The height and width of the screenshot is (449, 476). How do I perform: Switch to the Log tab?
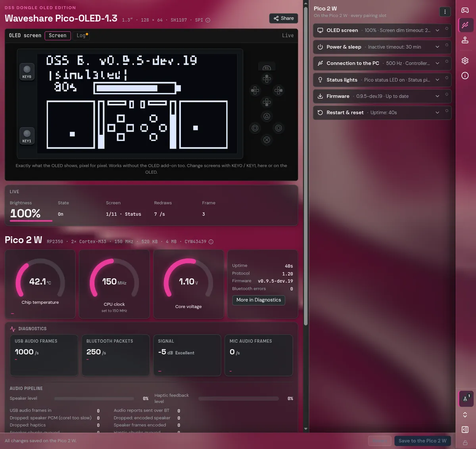[82, 36]
